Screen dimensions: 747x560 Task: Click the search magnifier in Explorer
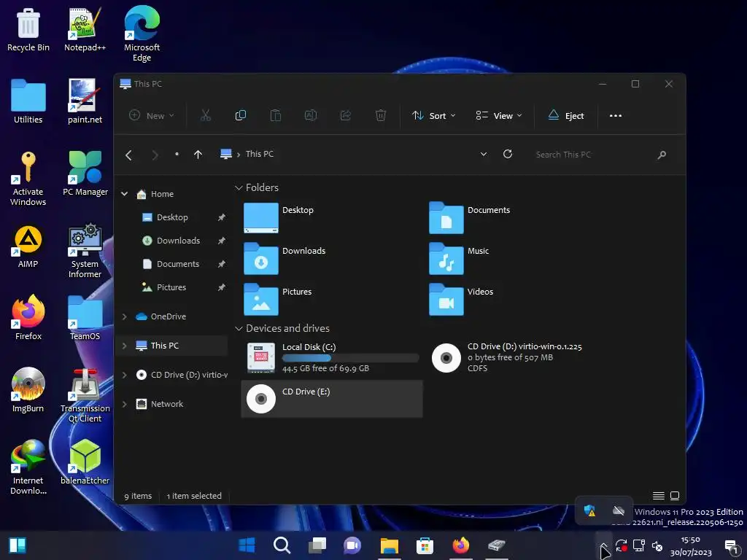click(662, 155)
